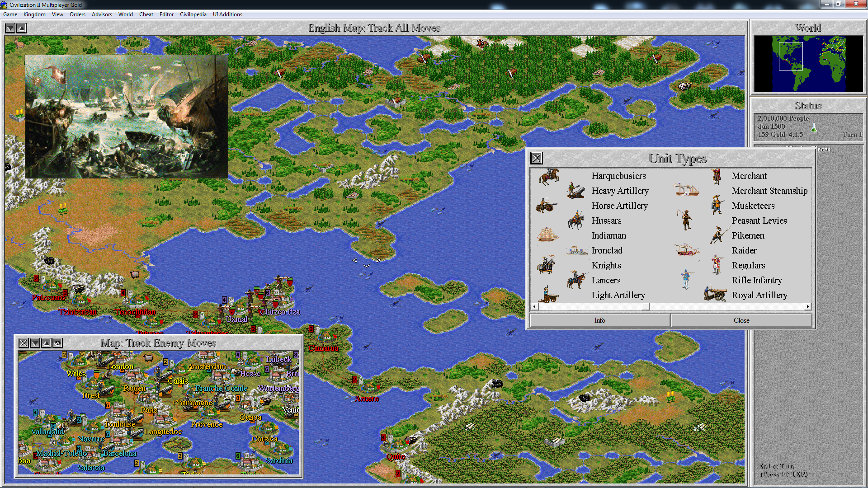Viewport: 868px width, 488px height.
Task: Click the naval battle painting thumbnail
Action: pos(127,117)
